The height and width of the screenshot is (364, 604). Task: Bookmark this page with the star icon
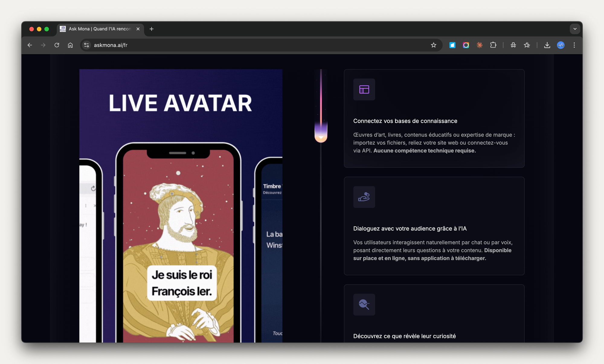click(434, 45)
